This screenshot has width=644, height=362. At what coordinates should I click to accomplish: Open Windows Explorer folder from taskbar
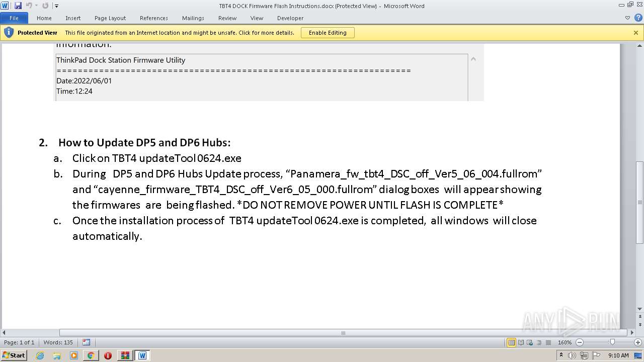[x=57, y=355]
